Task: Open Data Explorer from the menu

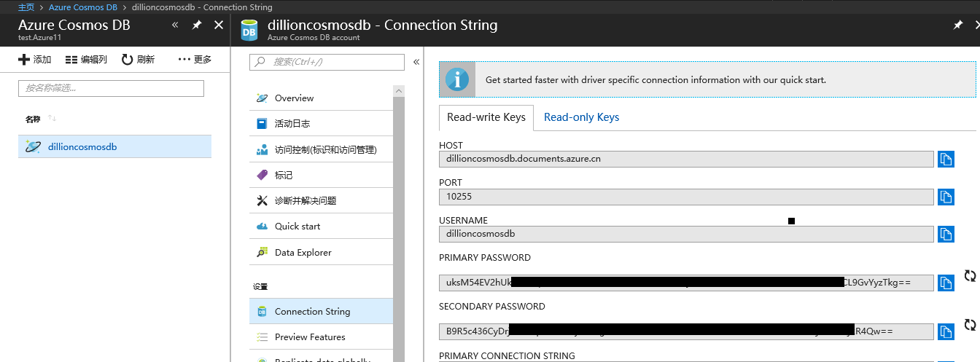Action: [303, 253]
